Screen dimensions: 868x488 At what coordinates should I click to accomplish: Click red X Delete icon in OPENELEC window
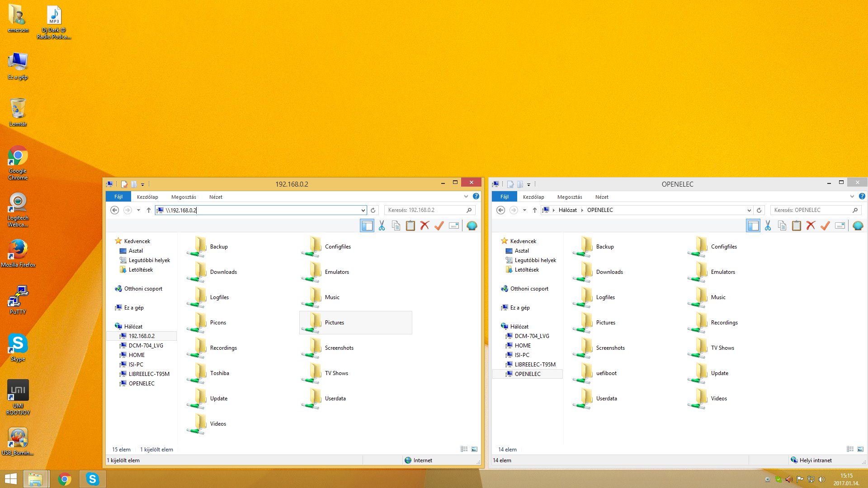pos(811,225)
